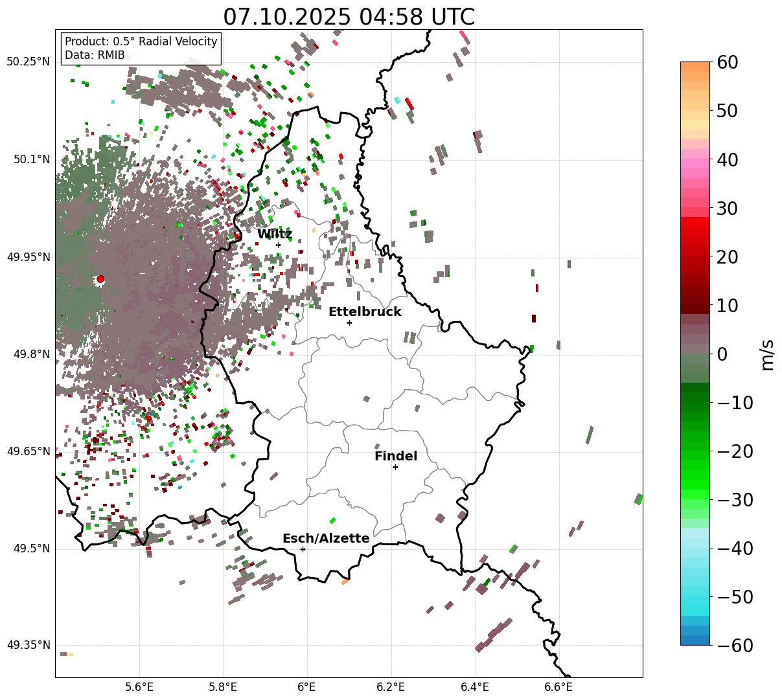Click the colorbar value −50

[x=735, y=596]
